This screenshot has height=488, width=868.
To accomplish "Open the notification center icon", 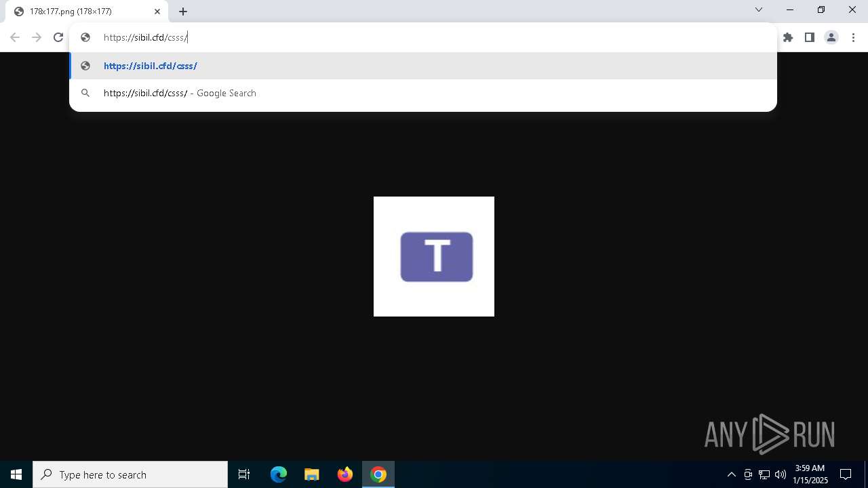I will 846,474.
